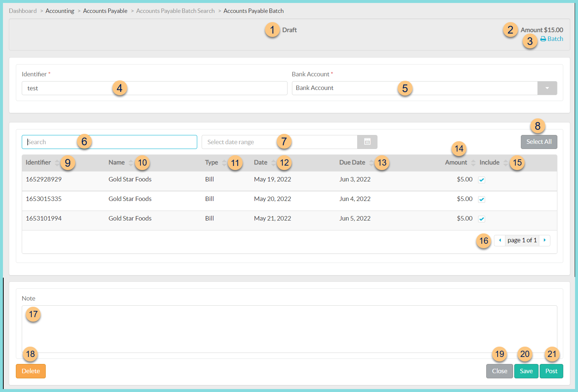Open Accounts Payable Batch Search breadcrumb
578x392 pixels.
pos(175,11)
